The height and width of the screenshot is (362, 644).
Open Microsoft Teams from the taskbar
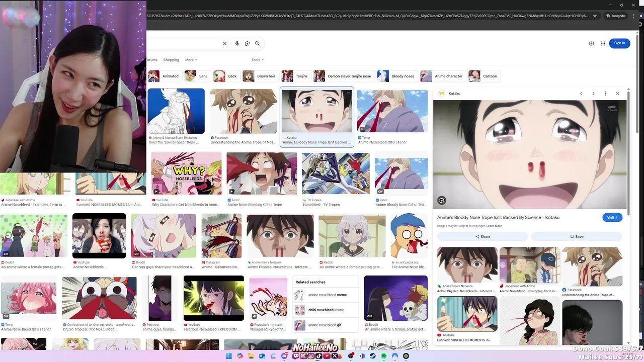[x=362, y=356]
